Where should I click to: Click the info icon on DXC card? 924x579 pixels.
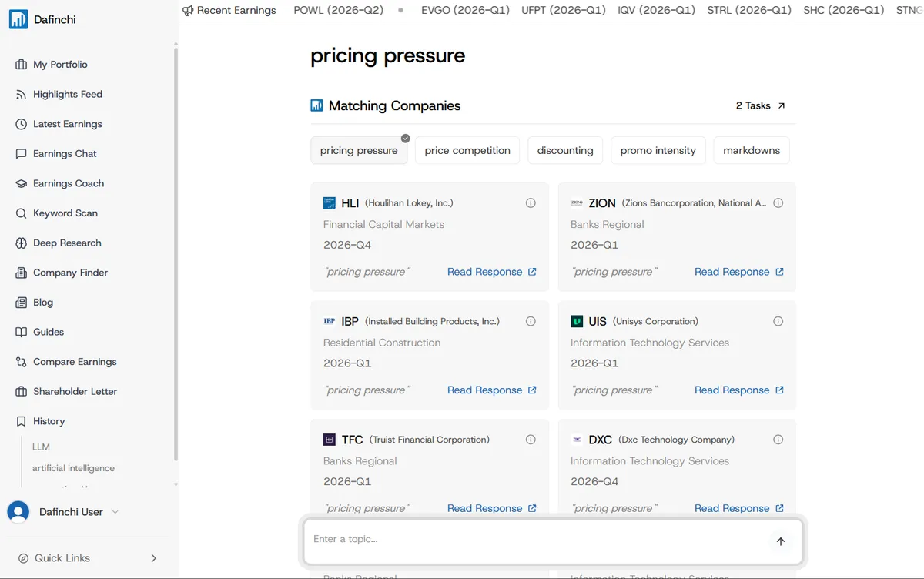point(778,440)
